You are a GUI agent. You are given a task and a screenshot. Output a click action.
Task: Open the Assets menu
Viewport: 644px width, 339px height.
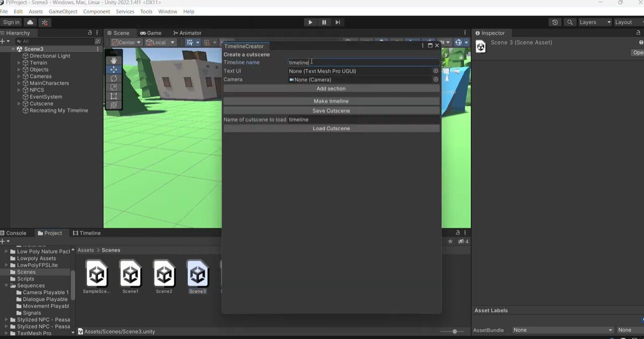pyautogui.click(x=36, y=11)
